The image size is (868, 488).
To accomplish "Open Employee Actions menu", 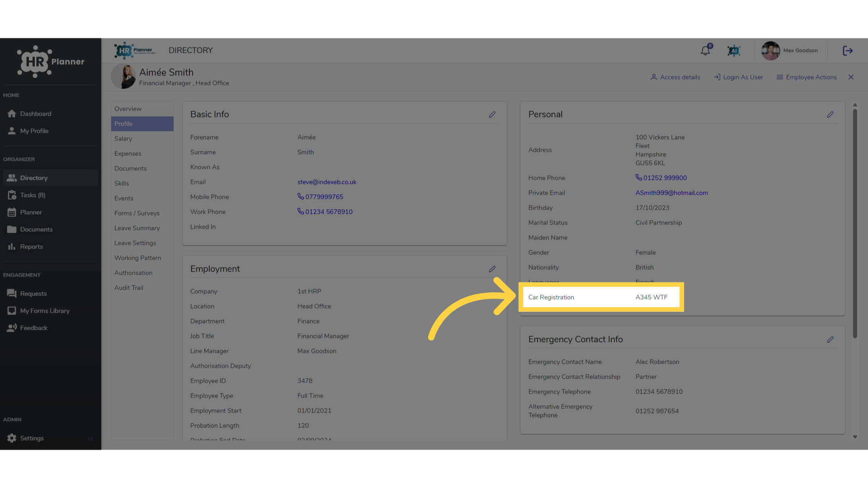I will click(x=807, y=77).
